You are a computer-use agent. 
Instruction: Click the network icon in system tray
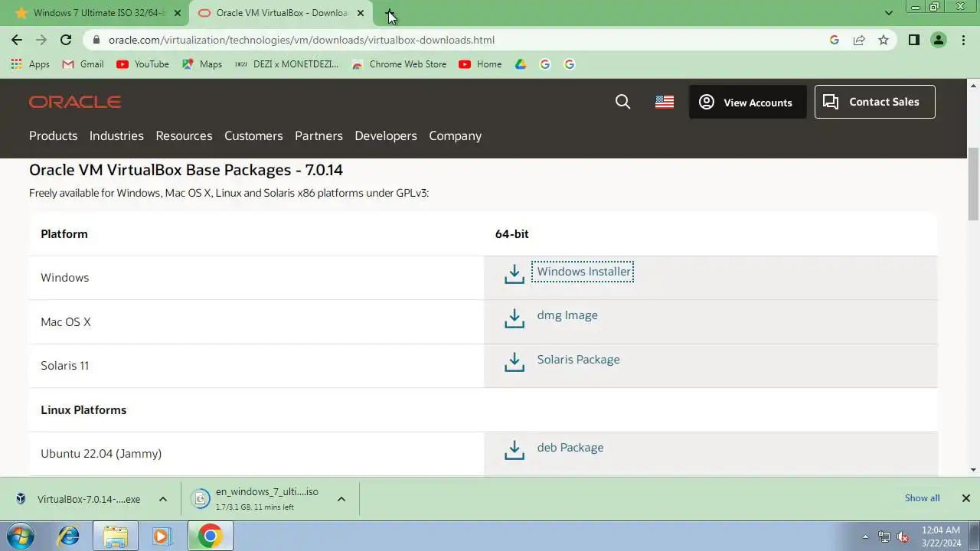[x=884, y=536]
